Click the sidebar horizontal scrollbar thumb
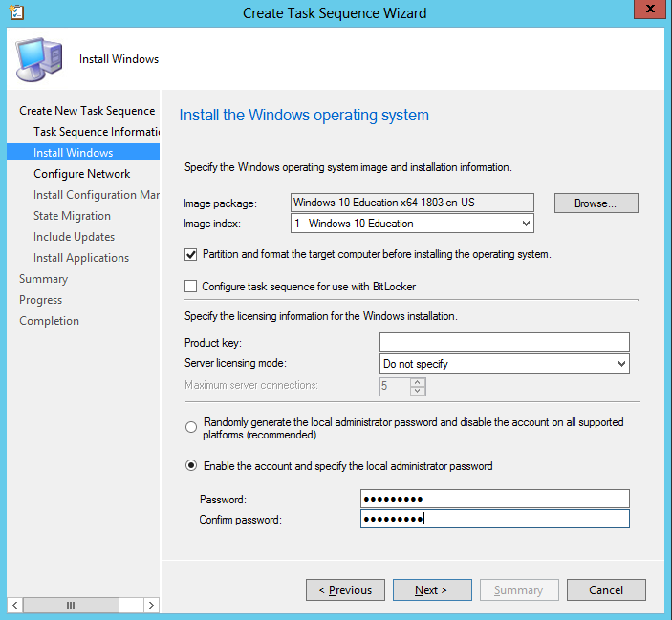 [71, 605]
